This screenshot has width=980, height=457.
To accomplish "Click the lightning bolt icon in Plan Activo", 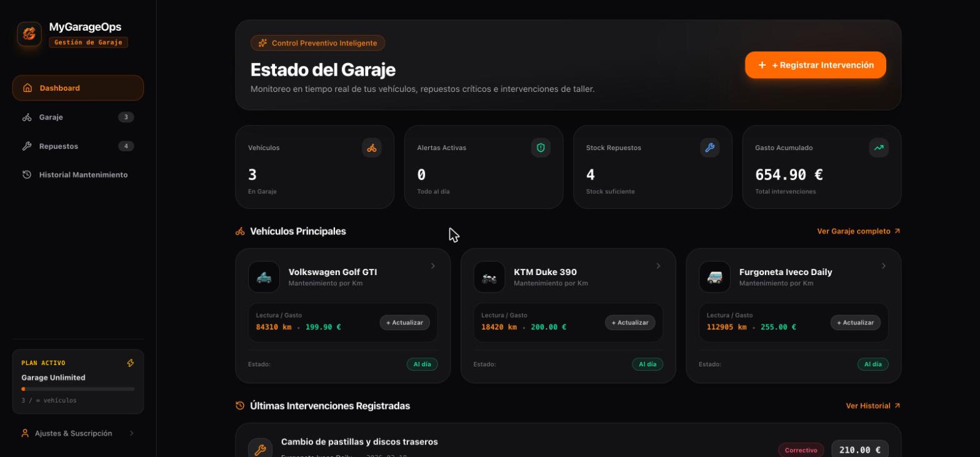I will 131,363.
